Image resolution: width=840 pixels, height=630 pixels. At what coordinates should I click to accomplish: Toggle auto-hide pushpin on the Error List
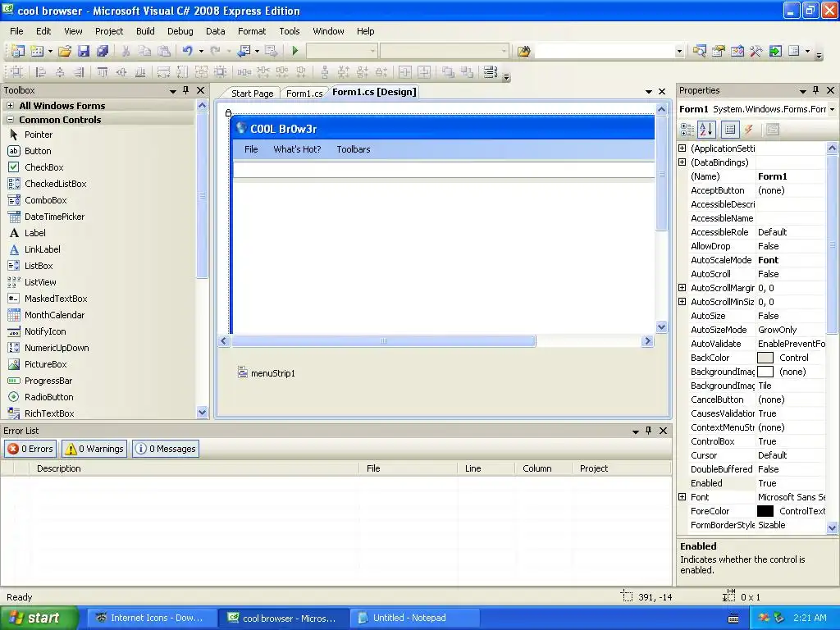click(x=648, y=431)
